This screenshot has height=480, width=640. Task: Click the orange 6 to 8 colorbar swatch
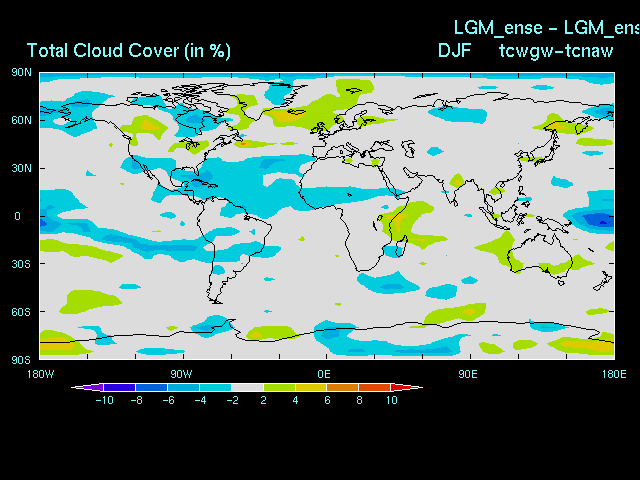pos(343,387)
